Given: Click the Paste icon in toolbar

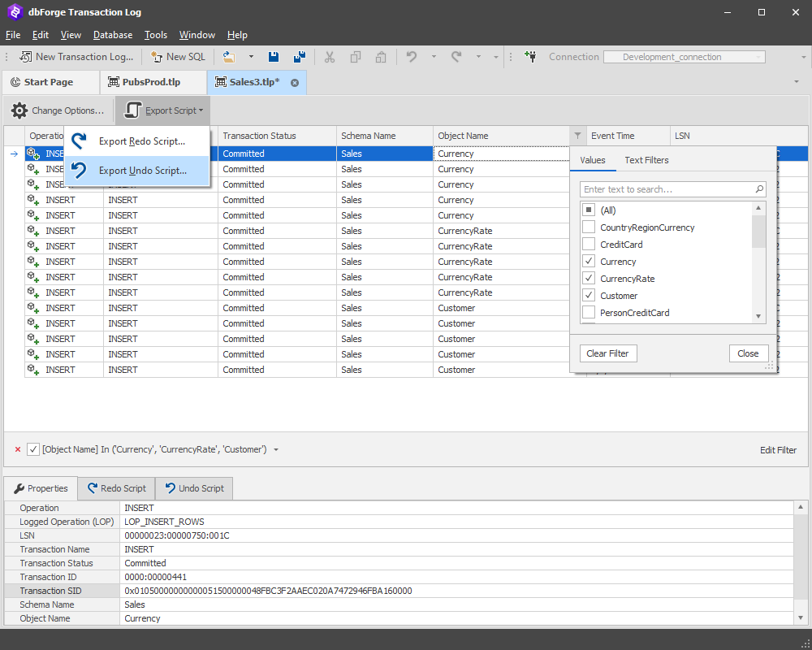Looking at the screenshot, I should 381,57.
